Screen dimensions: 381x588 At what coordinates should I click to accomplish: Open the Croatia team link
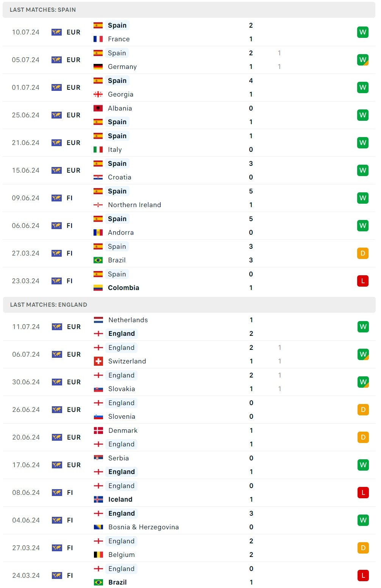119,177
